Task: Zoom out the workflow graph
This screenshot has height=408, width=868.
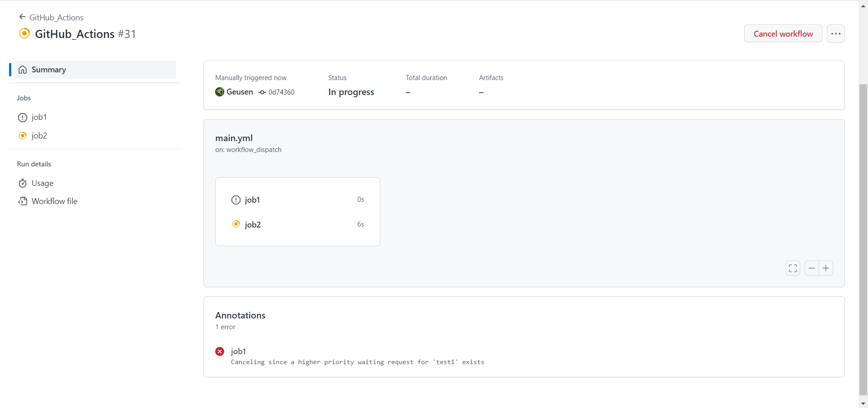Action: coord(812,268)
